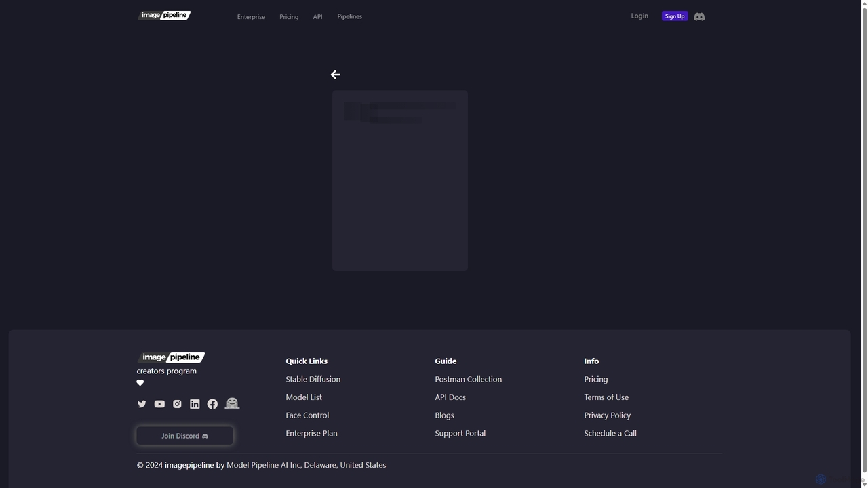Click the ghost-like icon after Facebook

click(x=232, y=403)
